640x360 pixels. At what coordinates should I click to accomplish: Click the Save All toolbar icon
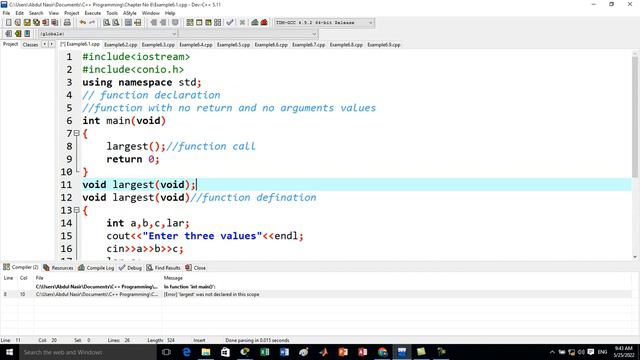36,22
